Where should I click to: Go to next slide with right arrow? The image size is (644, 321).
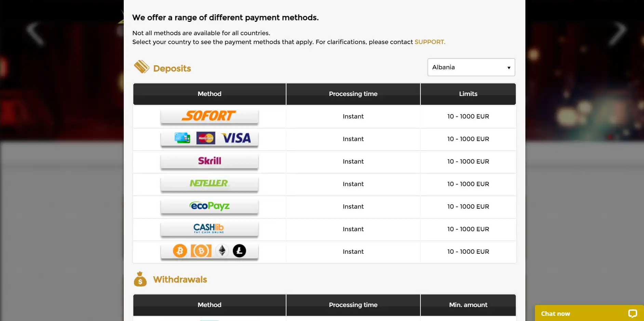tap(618, 33)
